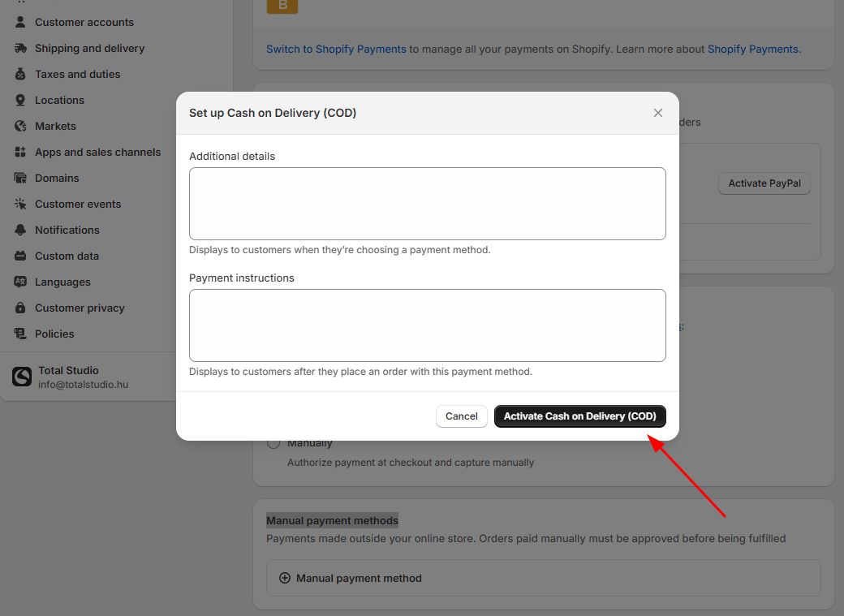
Task: Click into the Additional details text area
Action: tap(427, 204)
